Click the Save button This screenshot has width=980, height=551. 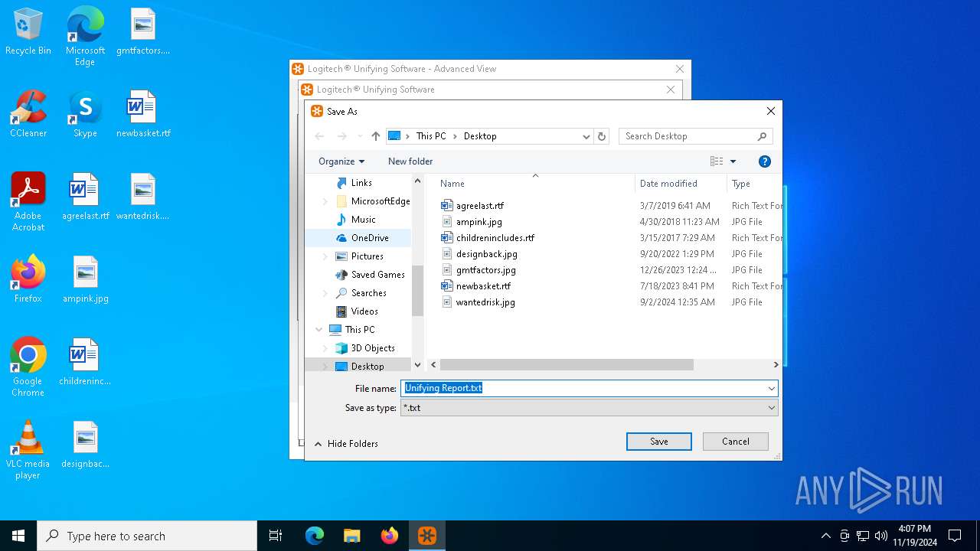(x=659, y=442)
